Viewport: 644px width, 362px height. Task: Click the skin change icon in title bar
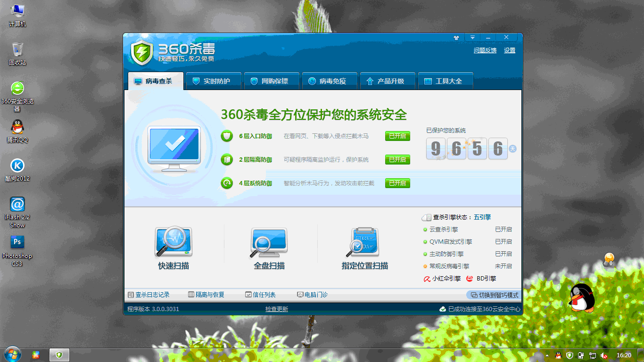click(456, 37)
